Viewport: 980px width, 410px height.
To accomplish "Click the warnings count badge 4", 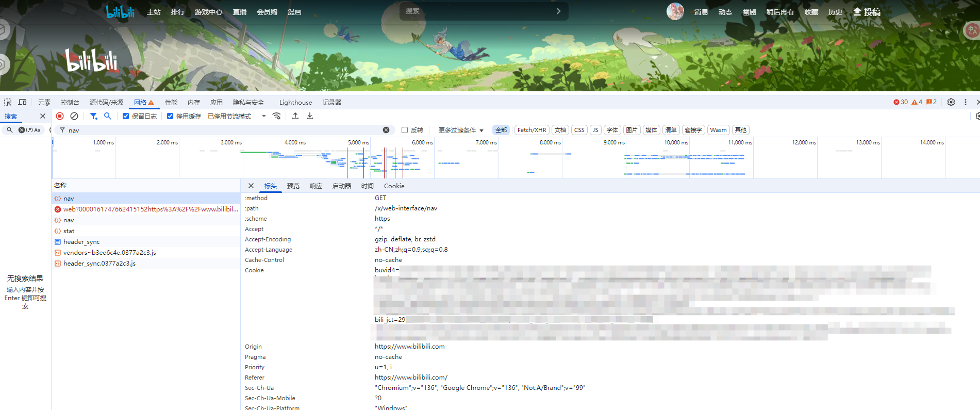I will coord(917,102).
